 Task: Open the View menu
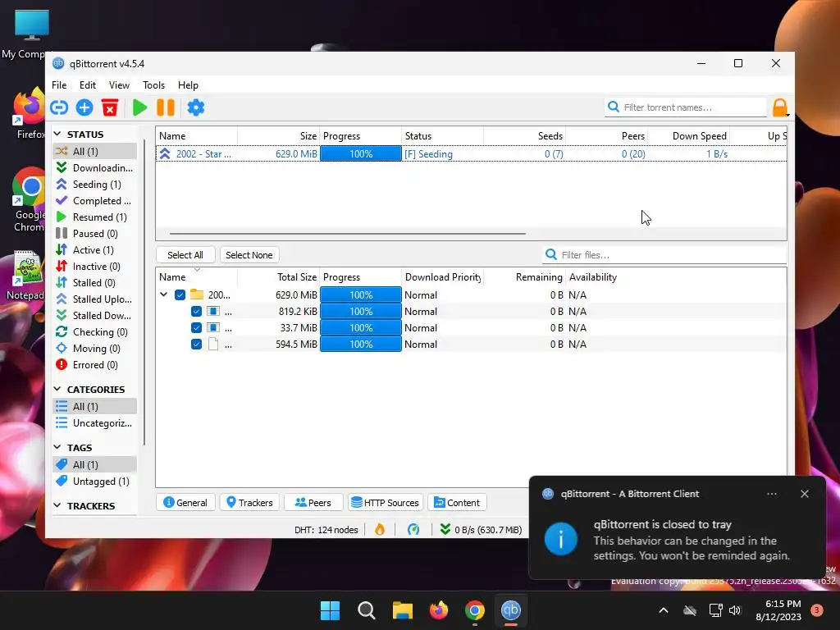[119, 85]
